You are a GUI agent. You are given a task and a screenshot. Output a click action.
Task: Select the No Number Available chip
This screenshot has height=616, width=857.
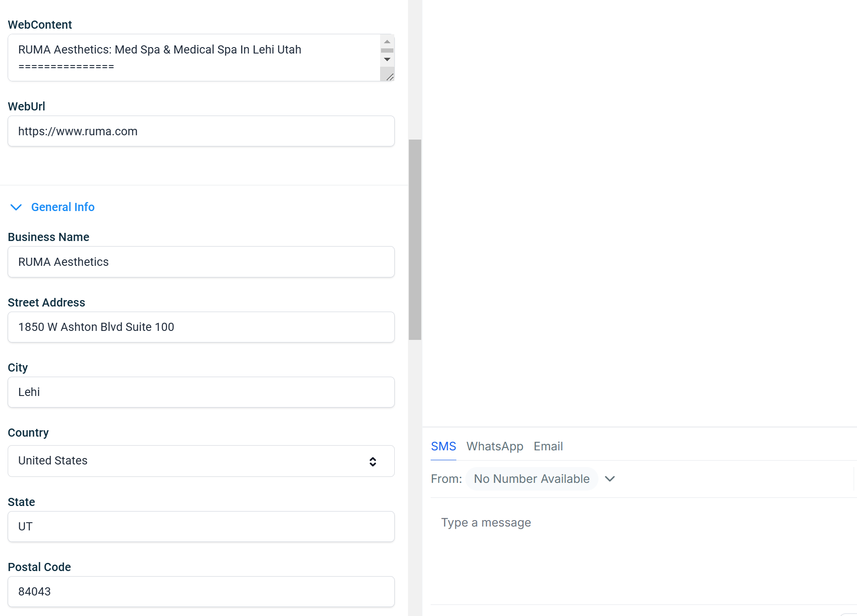point(532,479)
